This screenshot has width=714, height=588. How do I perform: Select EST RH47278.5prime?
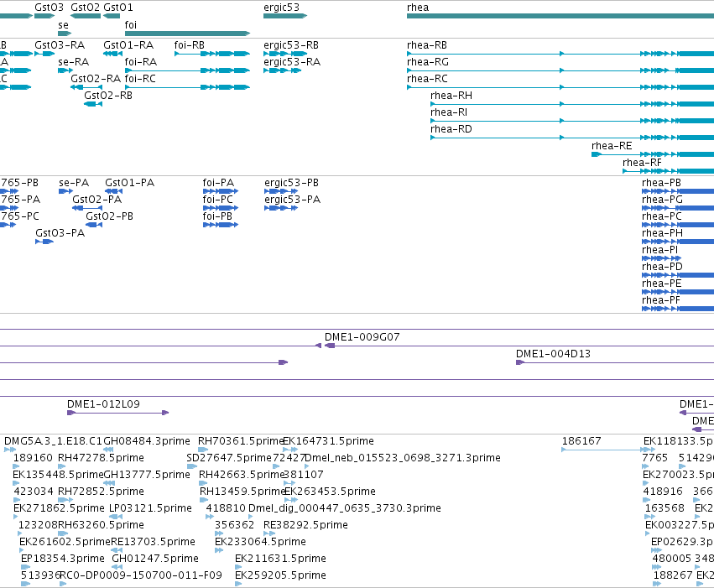(101, 458)
